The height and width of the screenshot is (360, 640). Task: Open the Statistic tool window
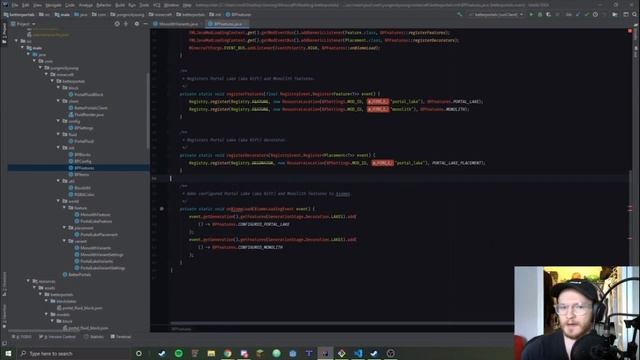(93, 337)
